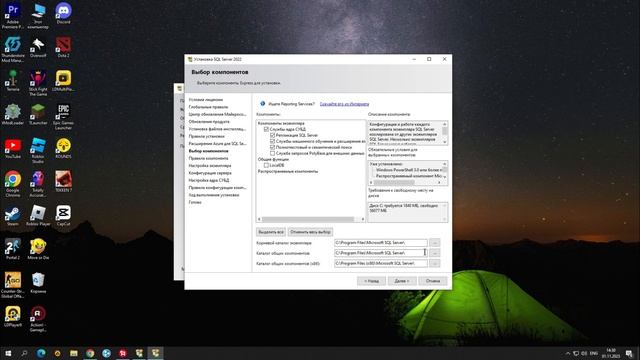Select the Roblox Player desktop icon

coord(38,216)
